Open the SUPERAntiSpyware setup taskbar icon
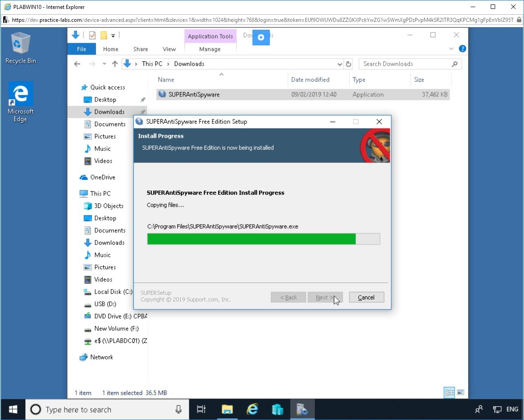Viewport: 524px width, 420px height. tap(302, 409)
